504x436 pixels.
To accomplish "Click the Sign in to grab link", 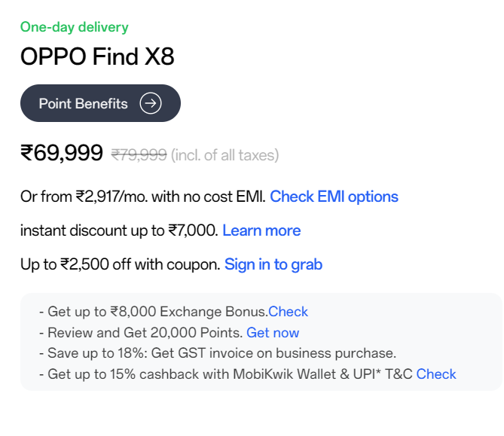I will click(273, 264).
